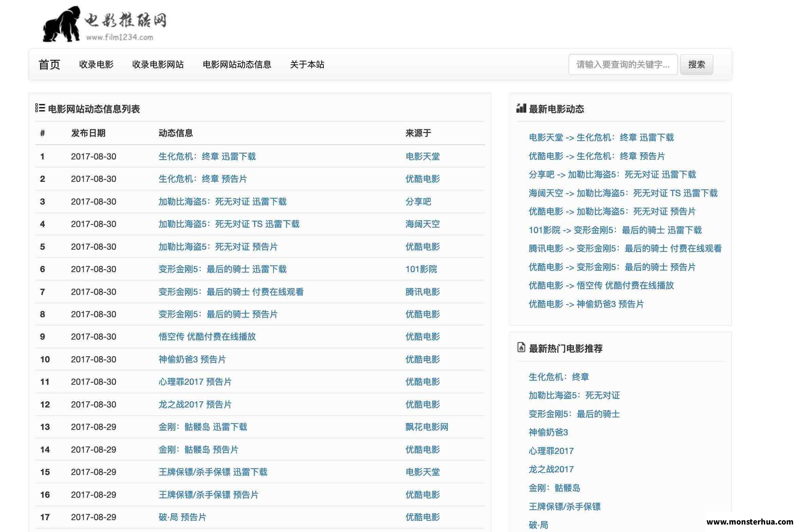Open sidebar link 优酷电影 -> 神偷奶爸3 预告片
This screenshot has height=532, width=794.
pos(586,304)
